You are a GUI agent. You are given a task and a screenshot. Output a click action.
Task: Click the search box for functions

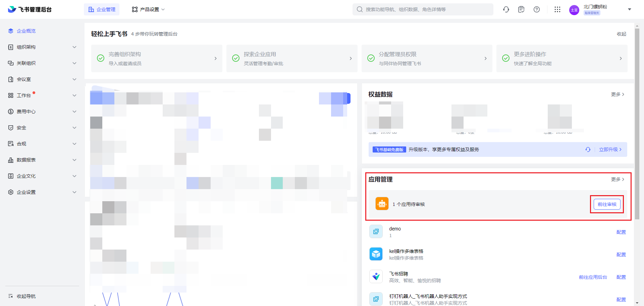[423, 9]
